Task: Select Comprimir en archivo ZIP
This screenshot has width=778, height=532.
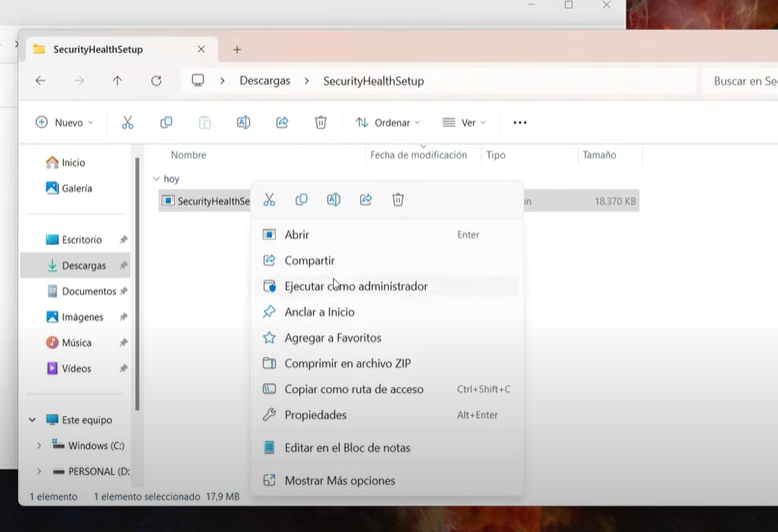Action: pos(387,364)
